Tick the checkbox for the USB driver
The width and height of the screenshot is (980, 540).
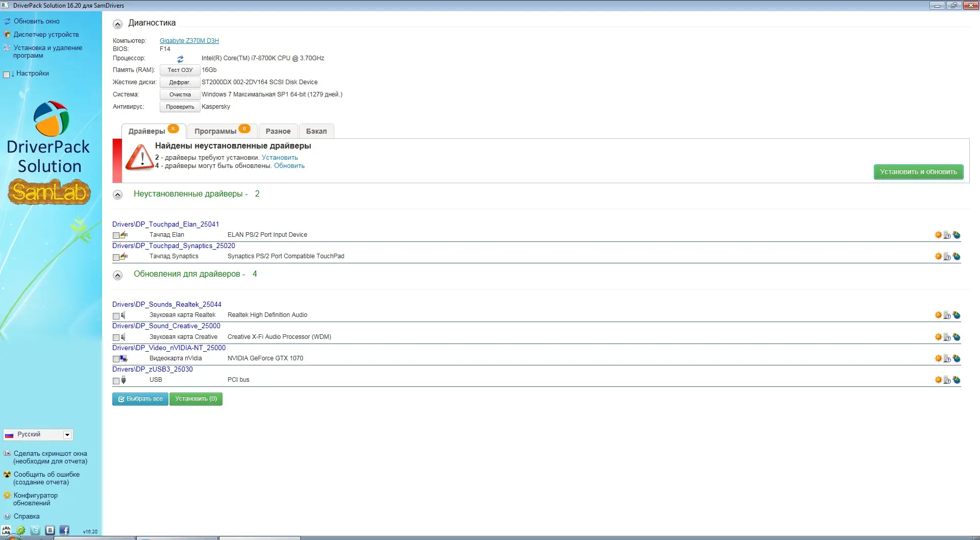pos(116,380)
